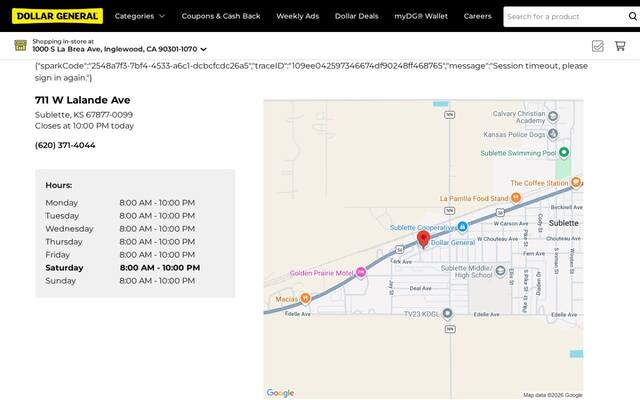Call store phone (620) 371-4044
The image size is (640, 400).
[65, 145]
